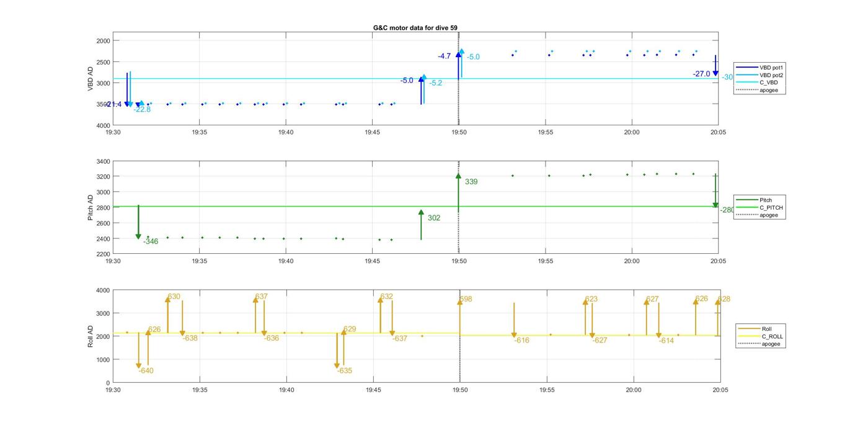Click the 339 pitch data label
Viewport: 868px width, 430px height.
(471, 182)
